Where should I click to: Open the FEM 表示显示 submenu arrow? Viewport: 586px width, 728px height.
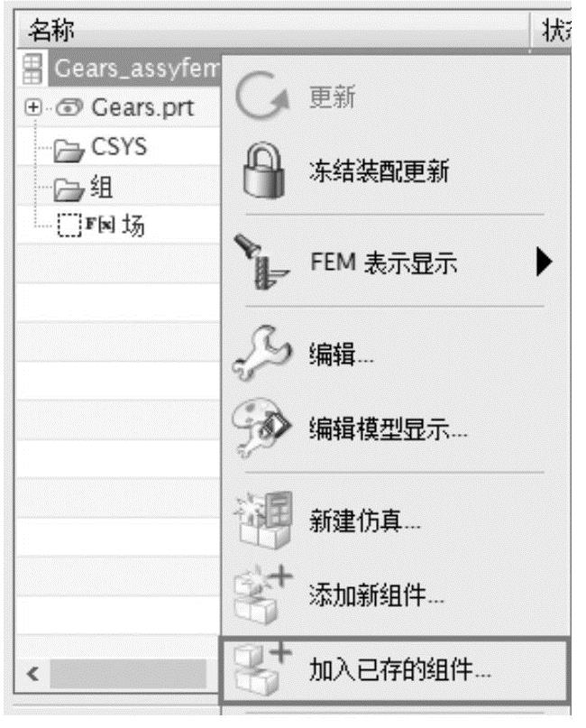(x=545, y=263)
